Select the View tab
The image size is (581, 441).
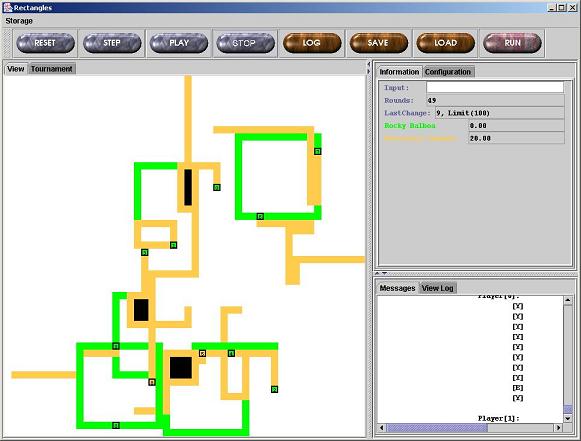click(x=16, y=69)
